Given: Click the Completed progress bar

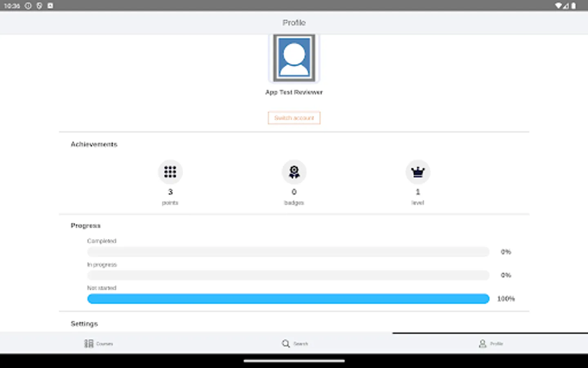Looking at the screenshot, I should (288, 252).
